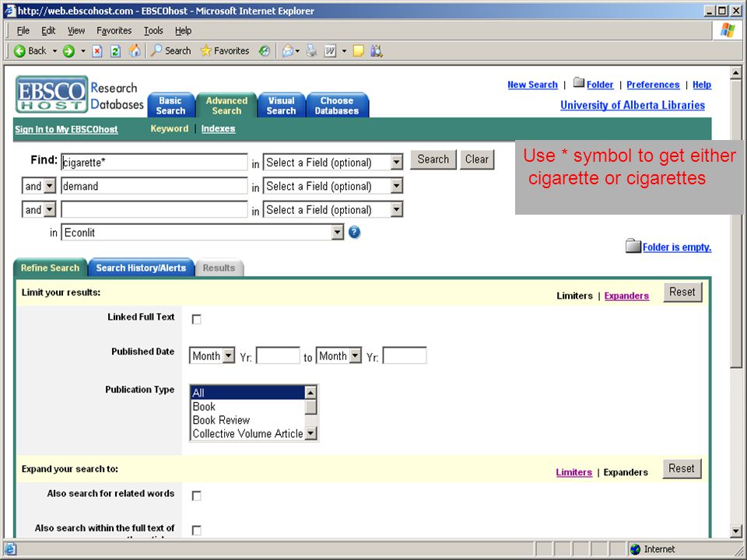Tick Also search within the full text checkbox

coord(196,530)
